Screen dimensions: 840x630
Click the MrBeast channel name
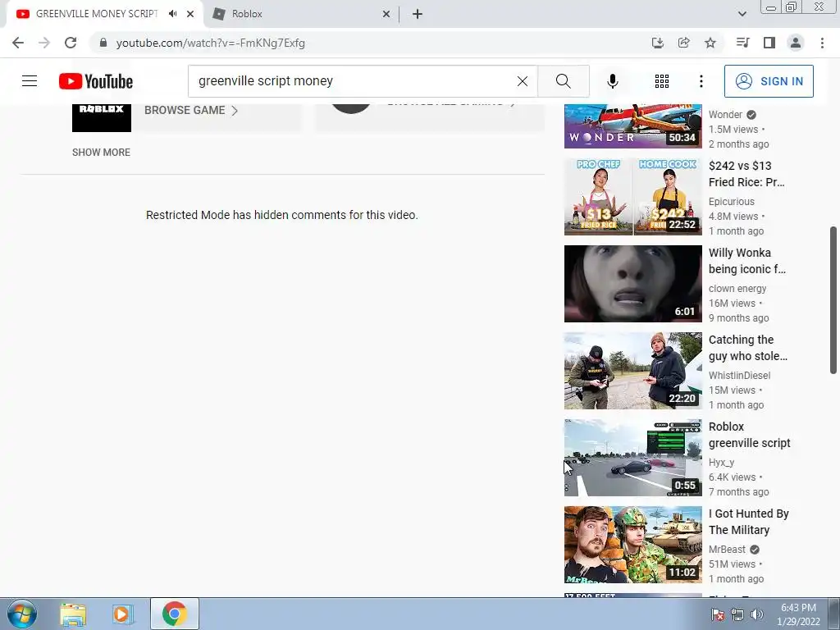[x=727, y=549]
